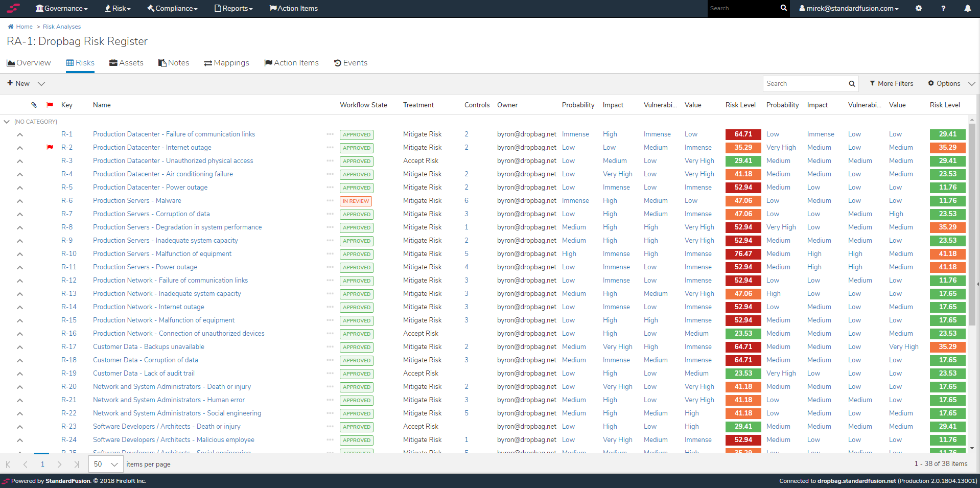Open the Governance menu
The image size is (980, 488).
pos(62,8)
